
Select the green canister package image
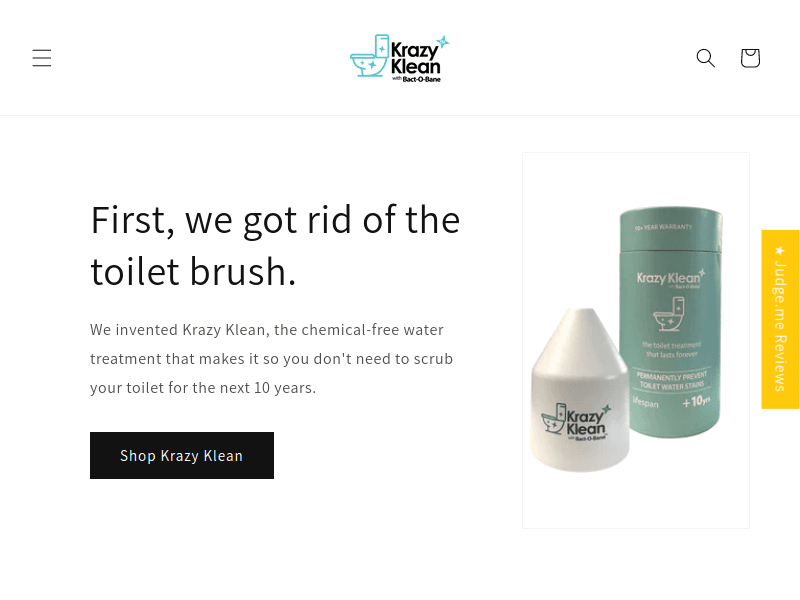pos(671,321)
